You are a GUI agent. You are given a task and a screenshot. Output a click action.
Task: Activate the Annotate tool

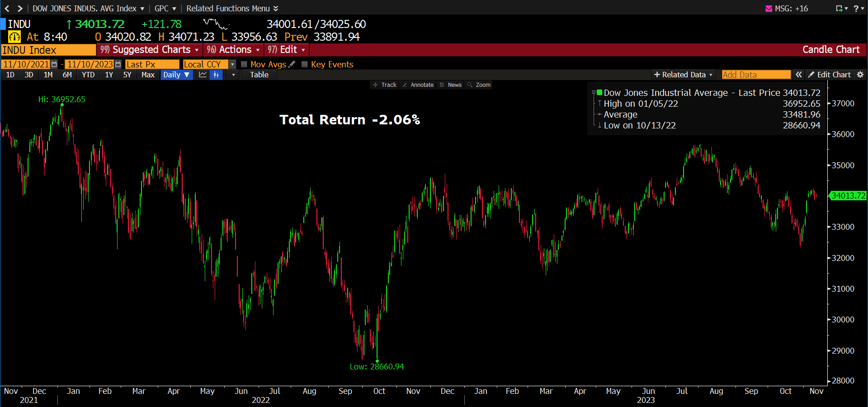(417, 85)
